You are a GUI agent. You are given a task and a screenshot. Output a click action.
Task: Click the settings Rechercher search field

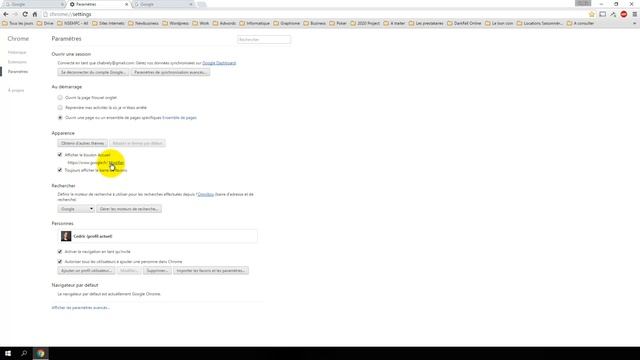[x=264, y=40]
